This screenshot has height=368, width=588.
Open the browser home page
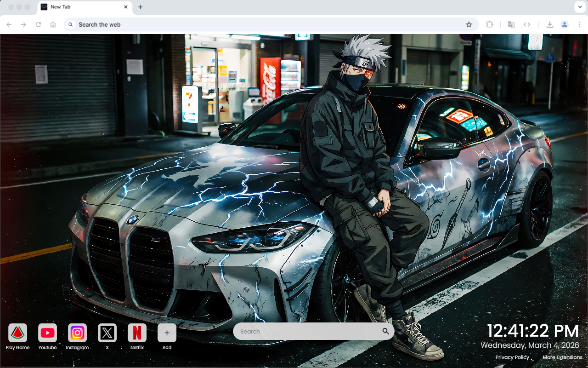53,24
